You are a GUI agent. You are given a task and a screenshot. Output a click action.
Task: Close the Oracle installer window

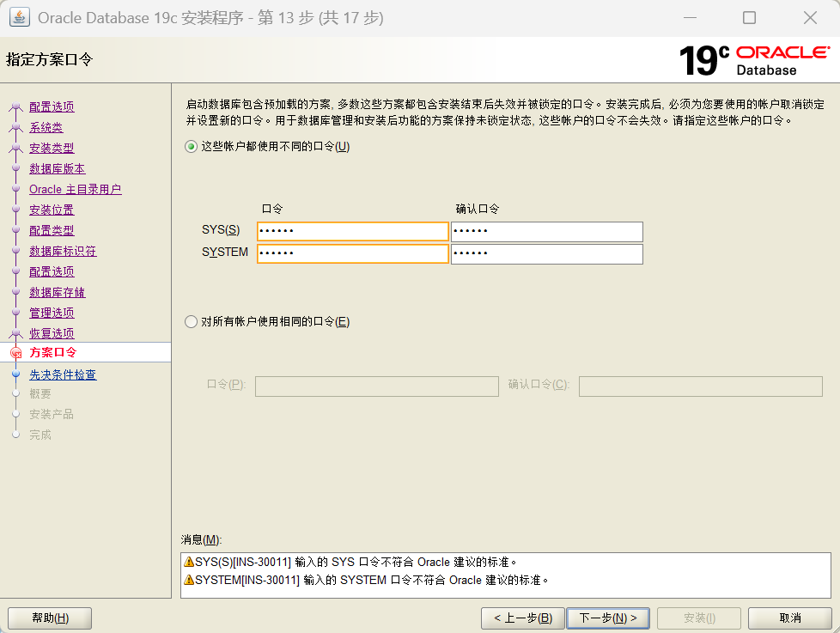tap(811, 18)
